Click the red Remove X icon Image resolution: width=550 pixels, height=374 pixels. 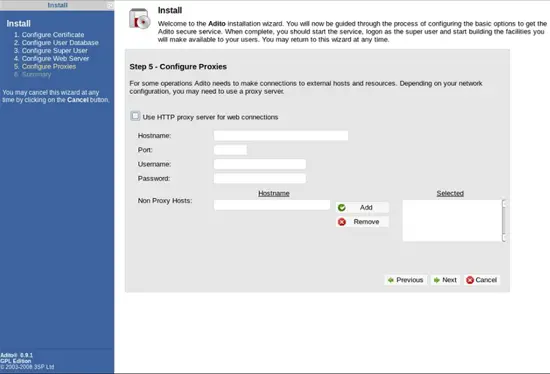pyautogui.click(x=342, y=222)
